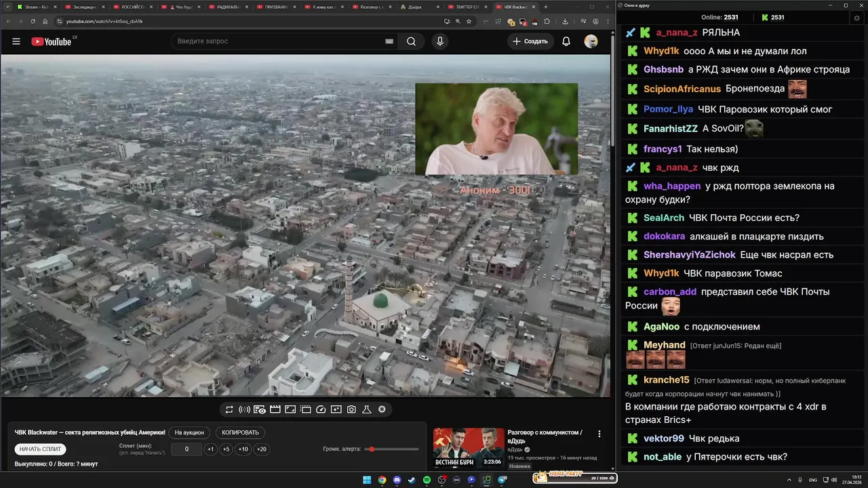
Task: Start voice search with the microphone
Action: pos(440,41)
